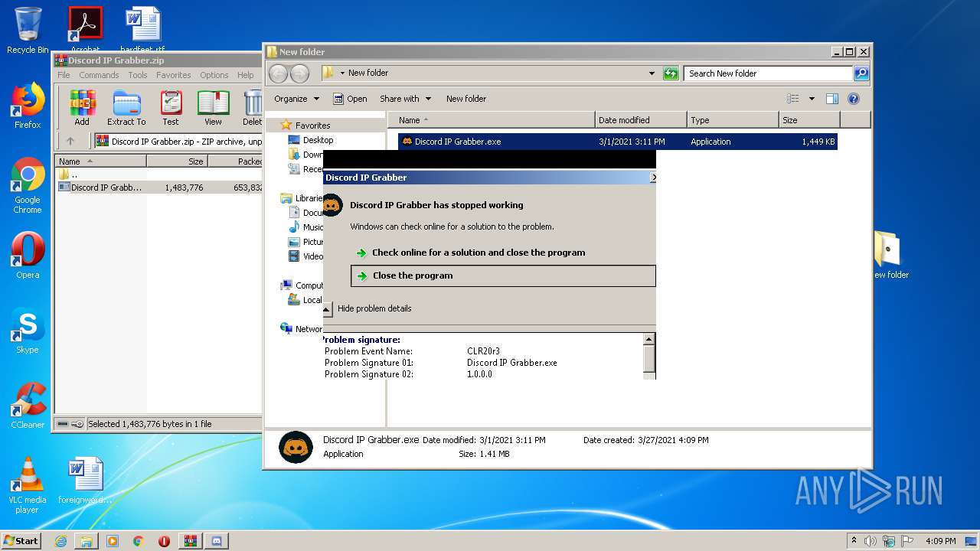Open the Opera desktop shortcut
Image resolution: width=980 pixels, height=551 pixels.
[x=28, y=255]
